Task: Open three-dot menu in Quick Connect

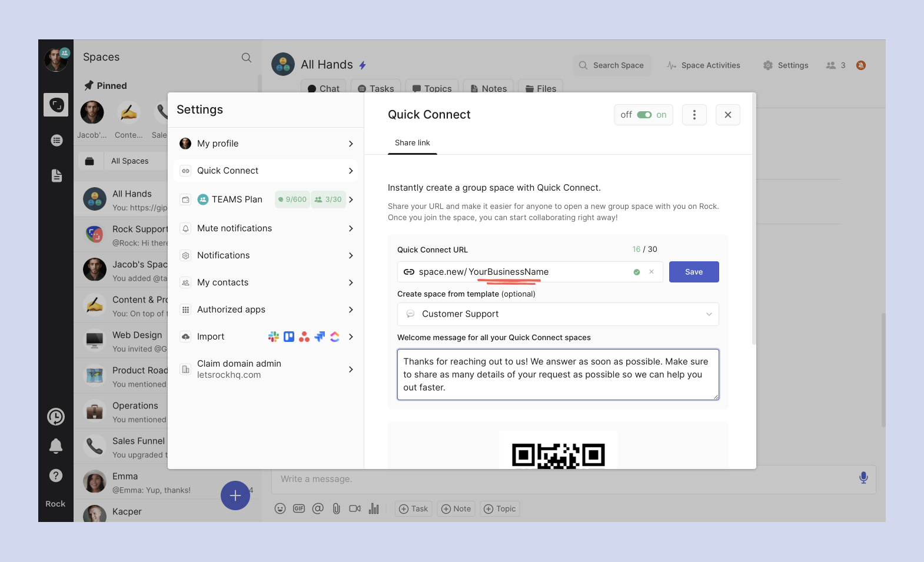Action: click(694, 115)
